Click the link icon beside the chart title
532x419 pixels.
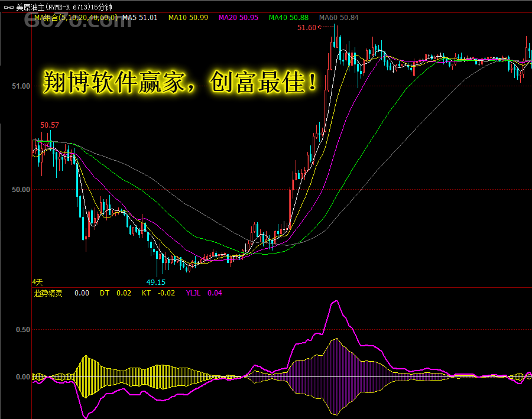(x=8, y=7)
